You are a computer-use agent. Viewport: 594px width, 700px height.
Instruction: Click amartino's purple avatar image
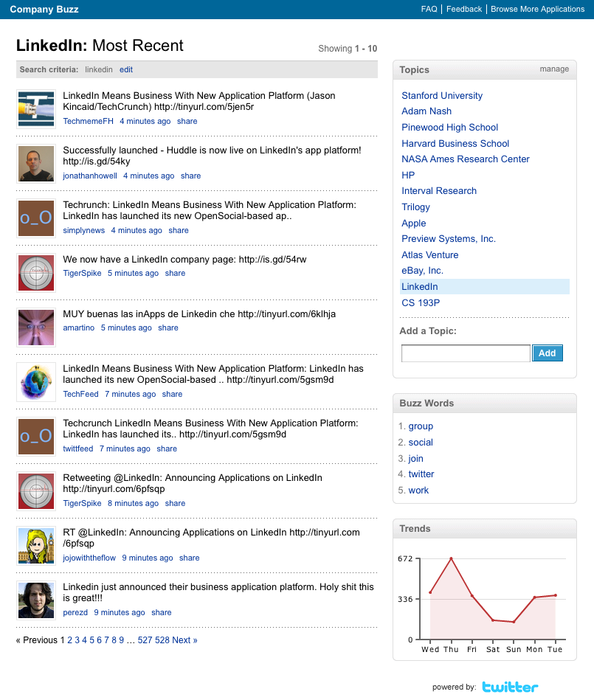36,328
